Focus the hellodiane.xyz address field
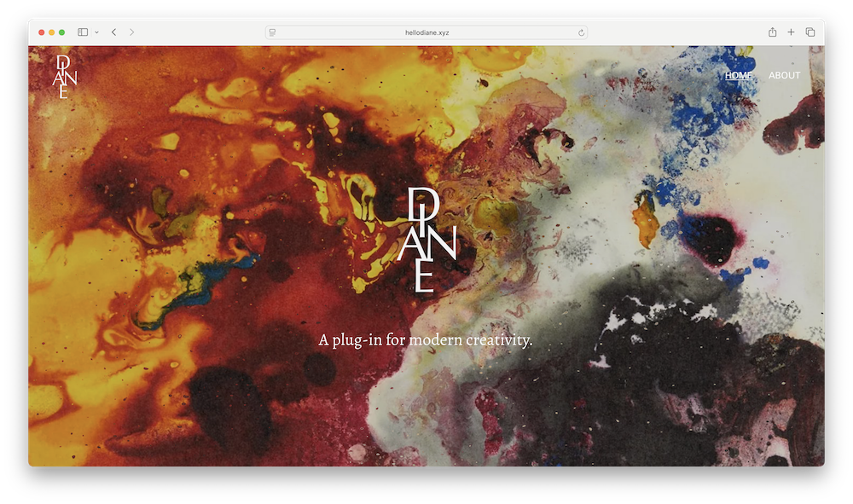Screen dimensions: 853x504 [x=426, y=32]
